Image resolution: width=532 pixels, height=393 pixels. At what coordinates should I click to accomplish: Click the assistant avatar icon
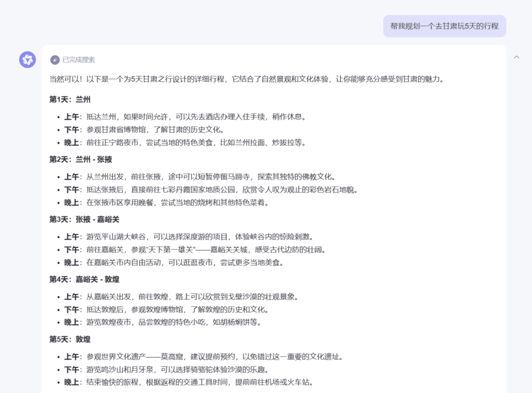[x=28, y=60]
